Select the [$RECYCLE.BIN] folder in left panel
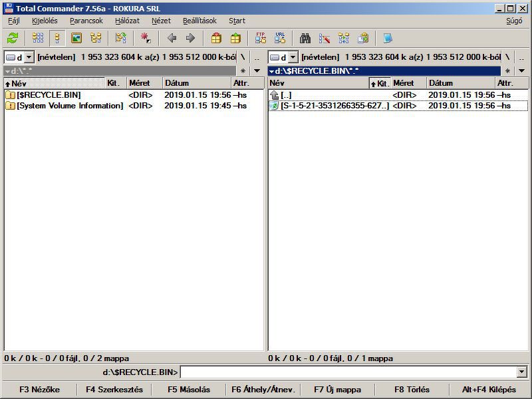This screenshot has height=399, width=532. tap(134, 95)
